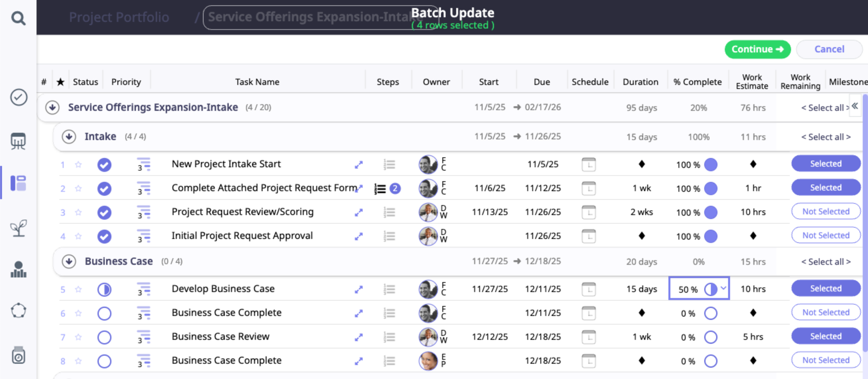Sort by the Task Name column header
Viewport: 868px width, 379px height.
(x=257, y=82)
